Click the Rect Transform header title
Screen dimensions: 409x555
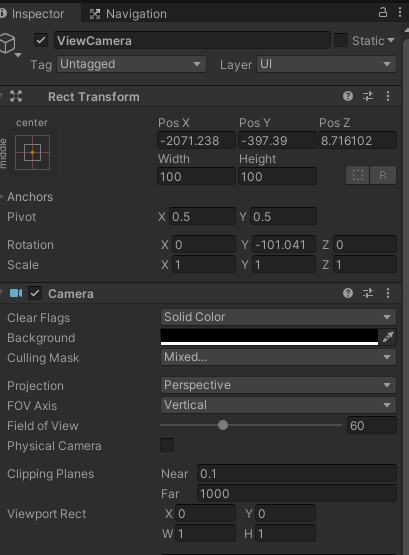94,97
